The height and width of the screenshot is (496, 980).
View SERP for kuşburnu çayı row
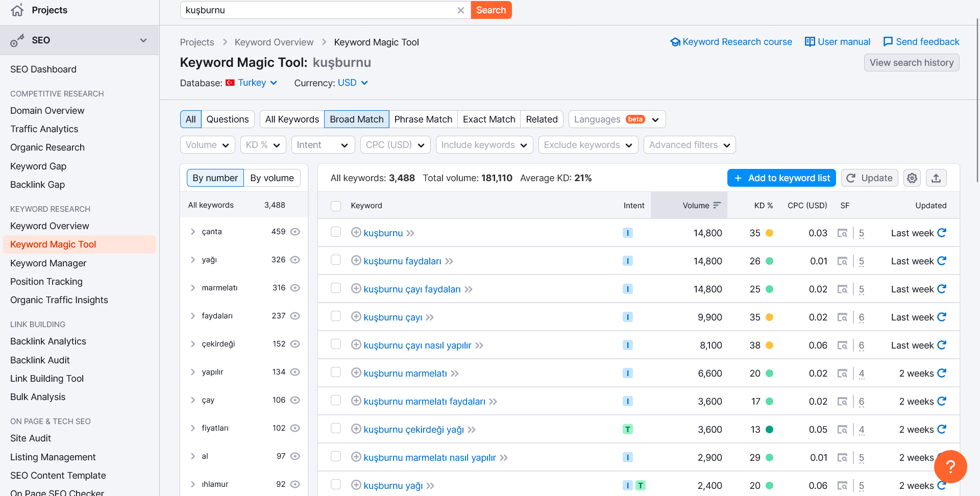(x=843, y=317)
